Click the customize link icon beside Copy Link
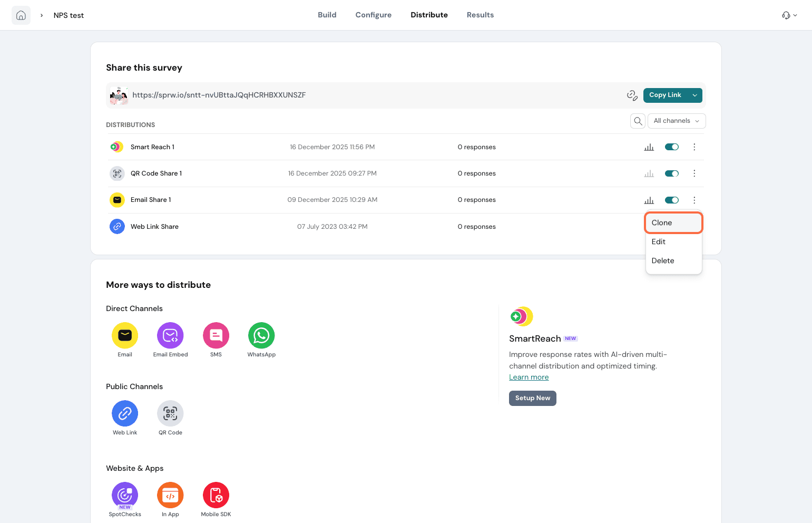 click(x=632, y=95)
